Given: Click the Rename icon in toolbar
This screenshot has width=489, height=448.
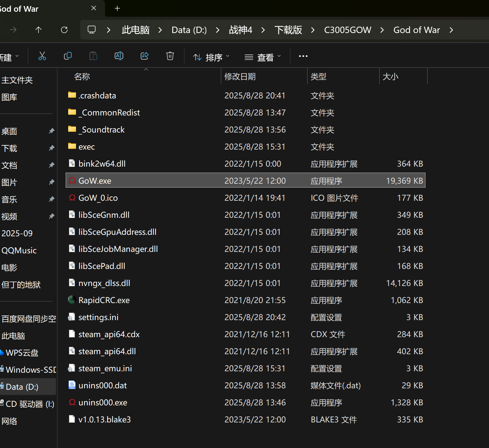Looking at the screenshot, I should pos(119,56).
